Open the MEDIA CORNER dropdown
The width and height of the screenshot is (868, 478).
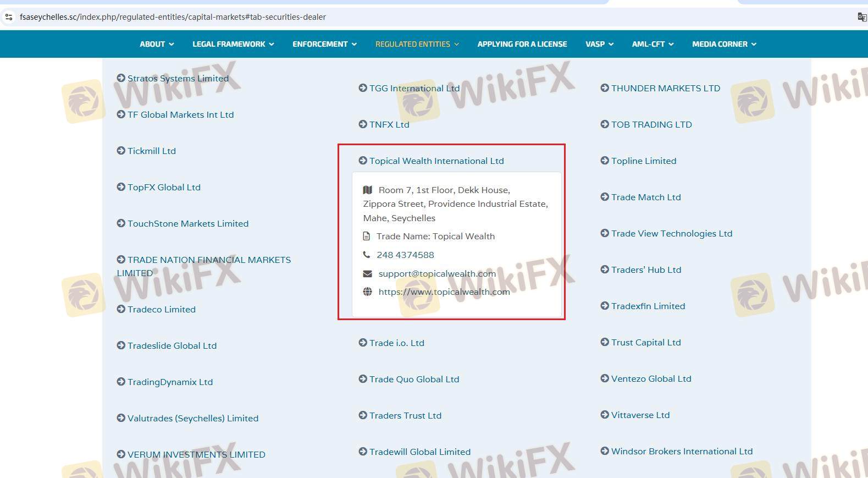[x=724, y=44]
